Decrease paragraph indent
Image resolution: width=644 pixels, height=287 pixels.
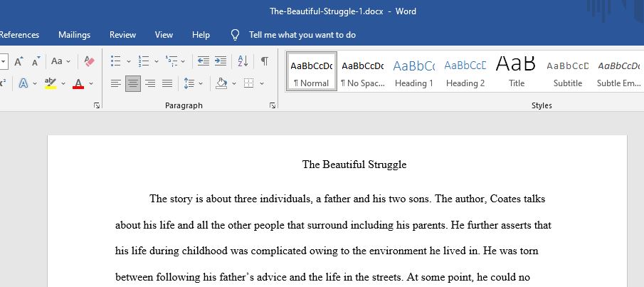(x=204, y=62)
